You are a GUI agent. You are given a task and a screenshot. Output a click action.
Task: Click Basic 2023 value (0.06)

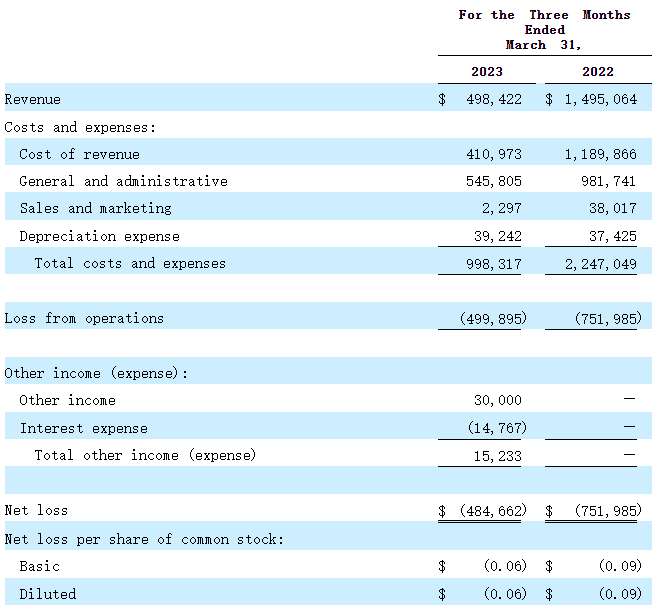point(505,566)
